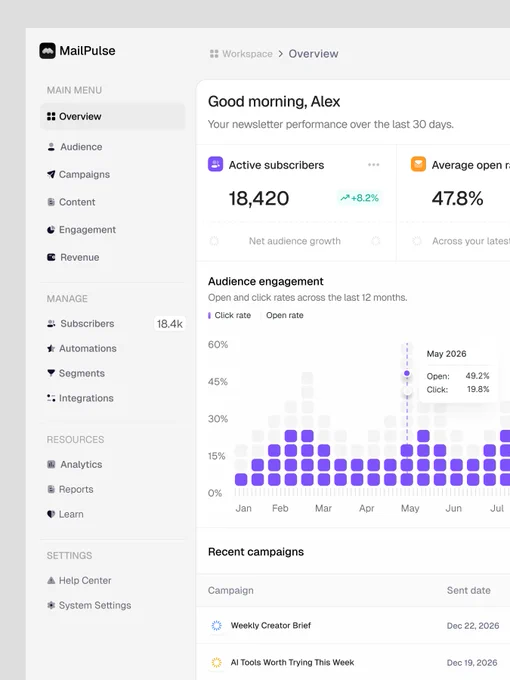
Task: Click the AI Tools Worth Trying campaign icon
Action: coord(216,662)
